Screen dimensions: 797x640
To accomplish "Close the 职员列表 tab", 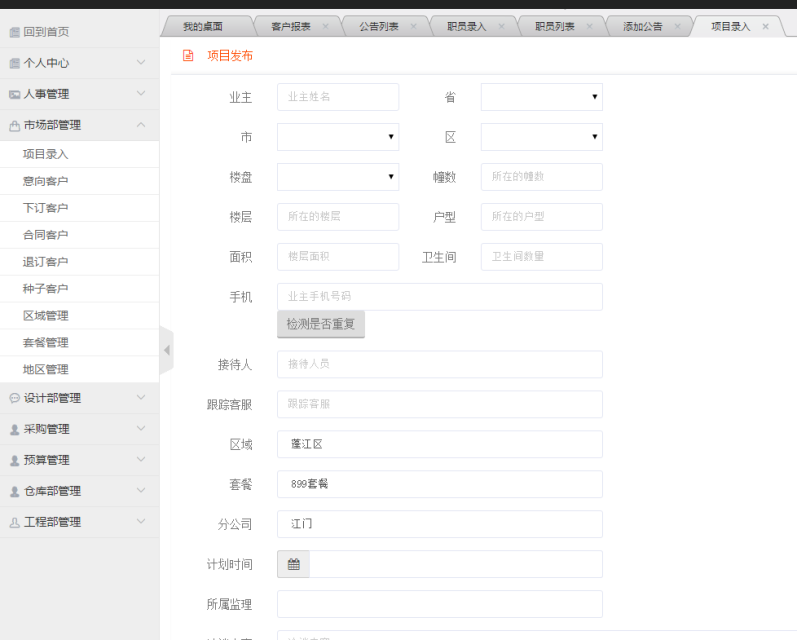I will point(589,27).
